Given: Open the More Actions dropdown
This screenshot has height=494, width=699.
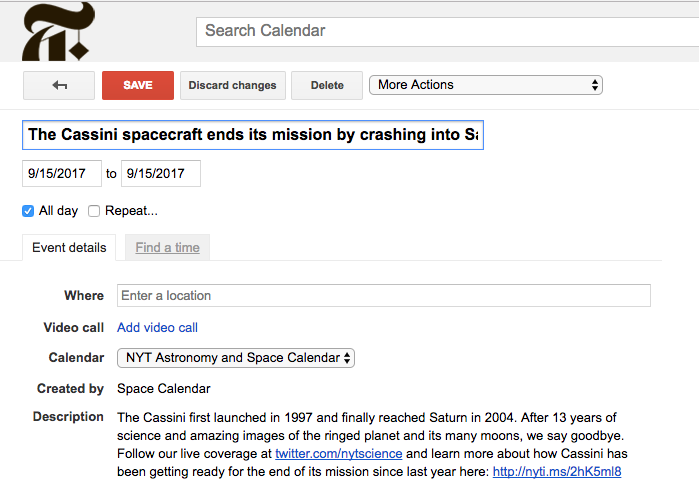Looking at the screenshot, I should (486, 85).
